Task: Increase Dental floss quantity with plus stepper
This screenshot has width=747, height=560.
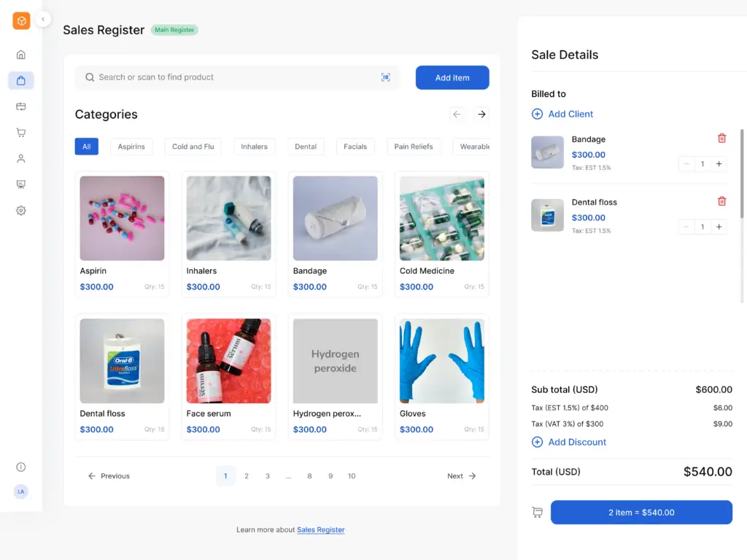Action: point(719,227)
